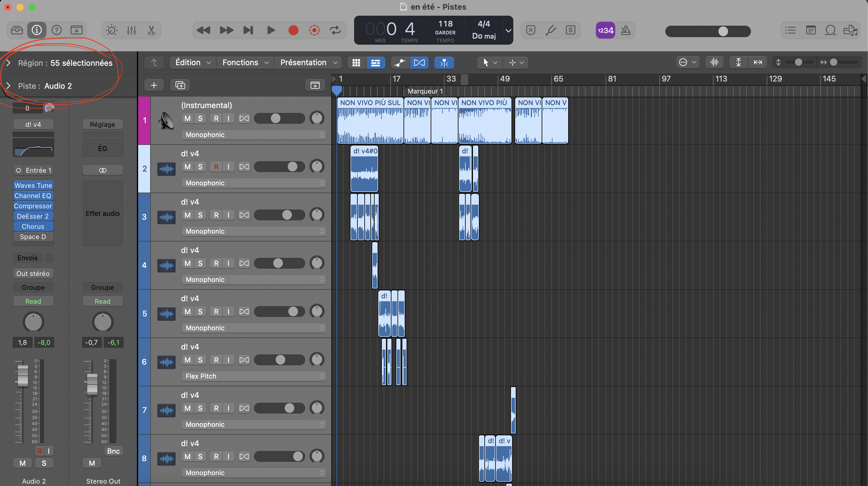Open the Présentation menu
This screenshot has width=868, height=486.
coord(309,62)
